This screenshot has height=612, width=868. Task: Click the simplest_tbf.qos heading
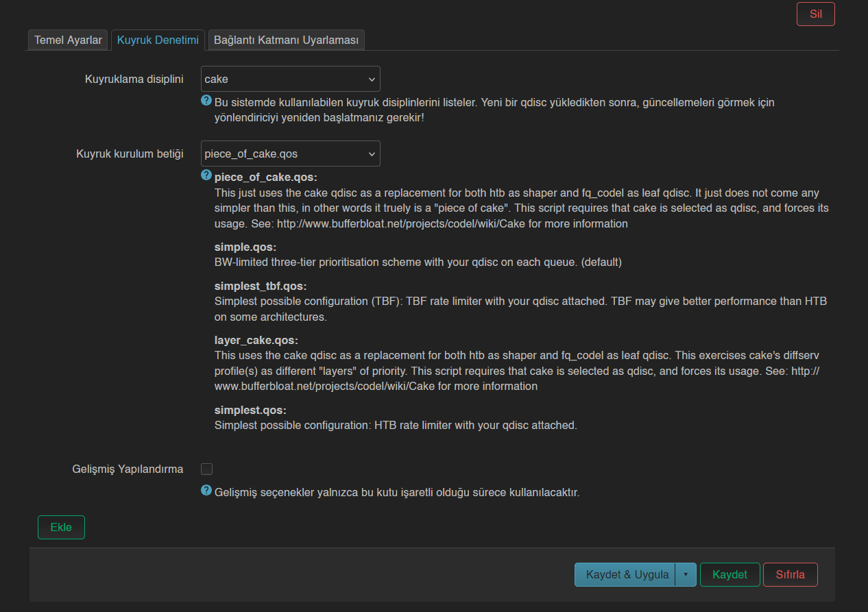pos(261,286)
